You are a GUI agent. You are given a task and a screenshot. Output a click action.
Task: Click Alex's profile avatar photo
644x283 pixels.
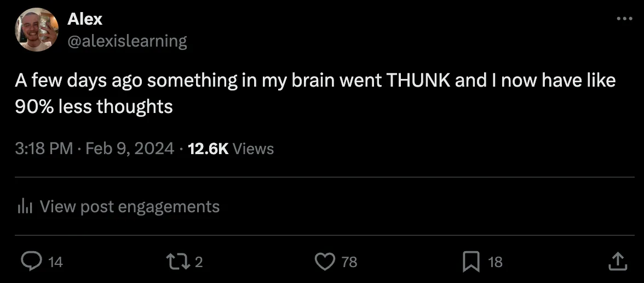(x=36, y=30)
